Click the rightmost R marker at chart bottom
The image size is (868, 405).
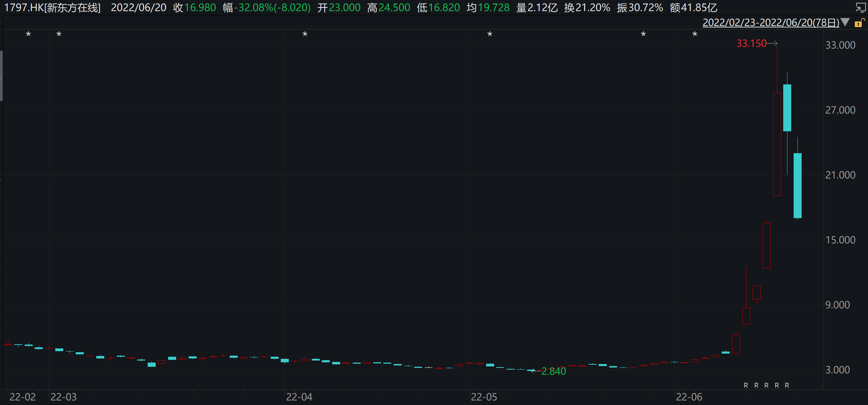click(787, 386)
